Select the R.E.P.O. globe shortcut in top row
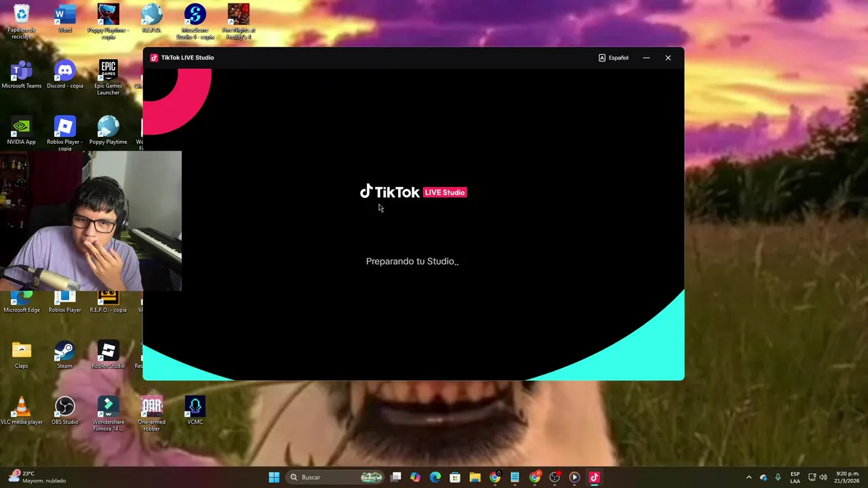This screenshot has width=868, height=488. coord(151,18)
